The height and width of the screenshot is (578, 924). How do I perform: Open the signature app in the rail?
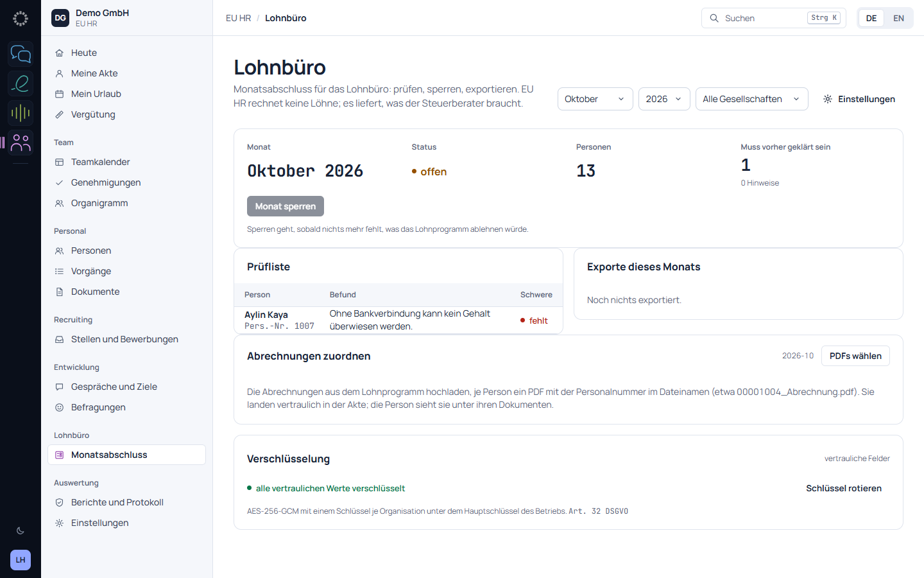21,83
